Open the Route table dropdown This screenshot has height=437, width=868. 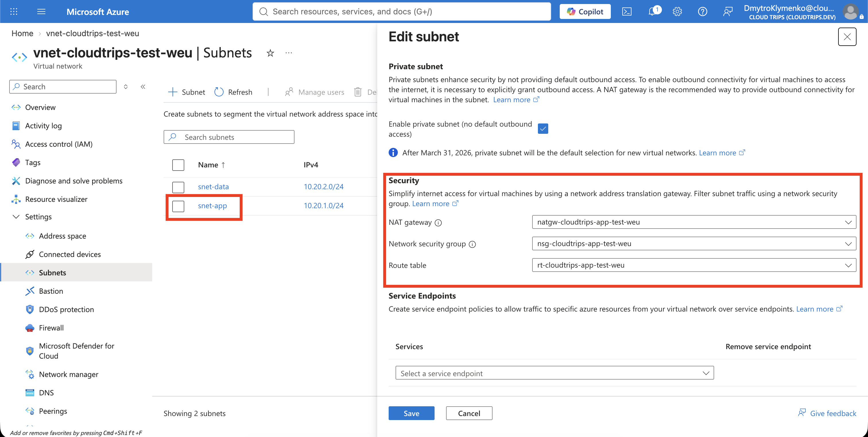694,265
